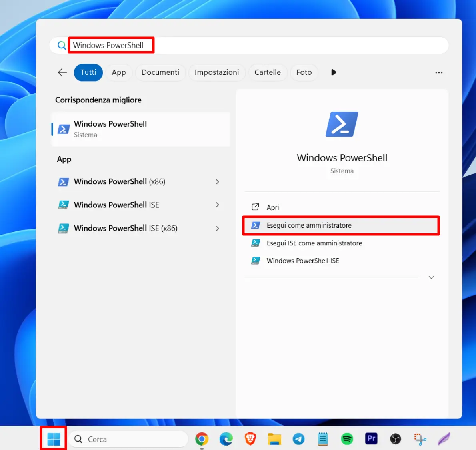The width and height of the screenshot is (476, 450).
Task: Switch to the Impostazioni filter tab
Action: pos(217,72)
